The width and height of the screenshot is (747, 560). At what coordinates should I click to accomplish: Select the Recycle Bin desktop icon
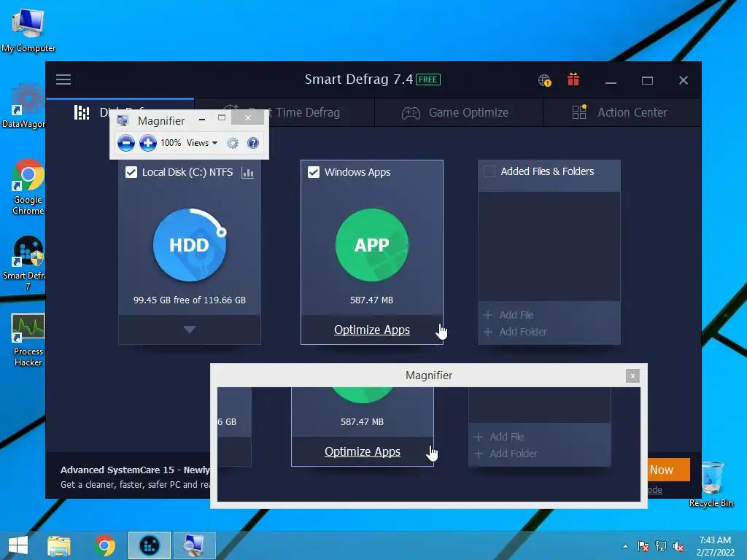[x=711, y=484]
